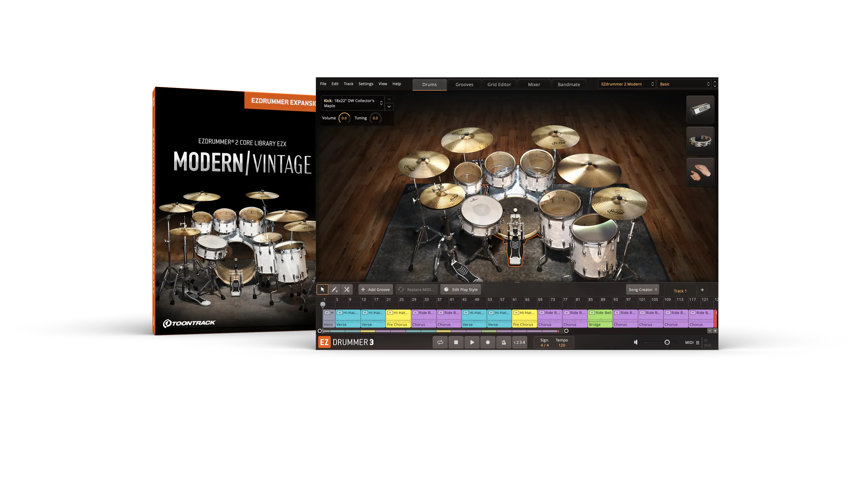Open the Settings menu
Screen dimensions: 868x488
(366, 84)
